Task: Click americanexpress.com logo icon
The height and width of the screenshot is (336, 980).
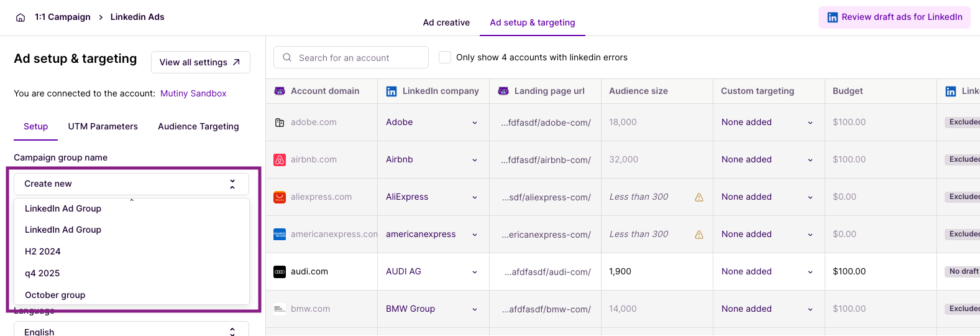Action: point(280,235)
